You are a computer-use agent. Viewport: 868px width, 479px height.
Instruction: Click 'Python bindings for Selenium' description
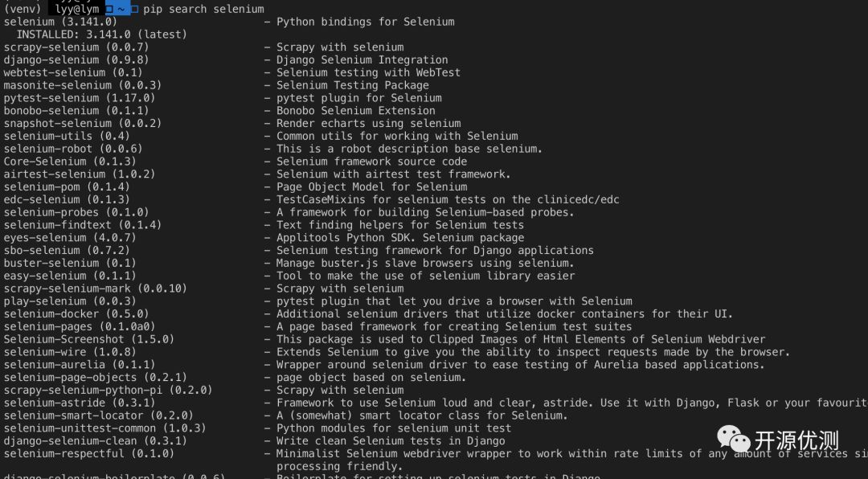[x=366, y=22]
